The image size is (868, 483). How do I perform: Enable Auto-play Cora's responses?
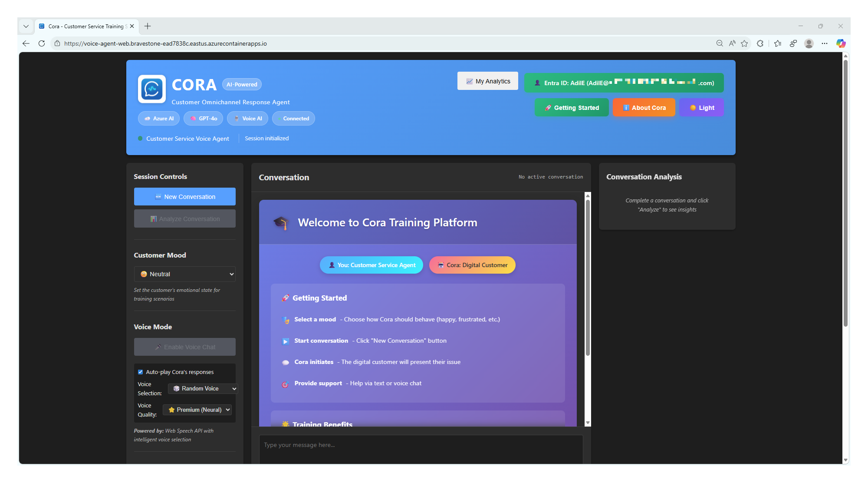point(140,372)
